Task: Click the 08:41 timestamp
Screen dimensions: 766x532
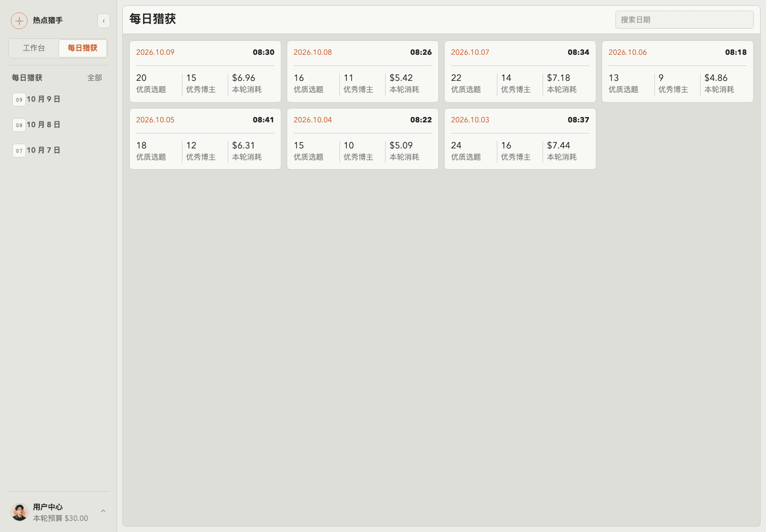Action: click(x=263, y=120)
